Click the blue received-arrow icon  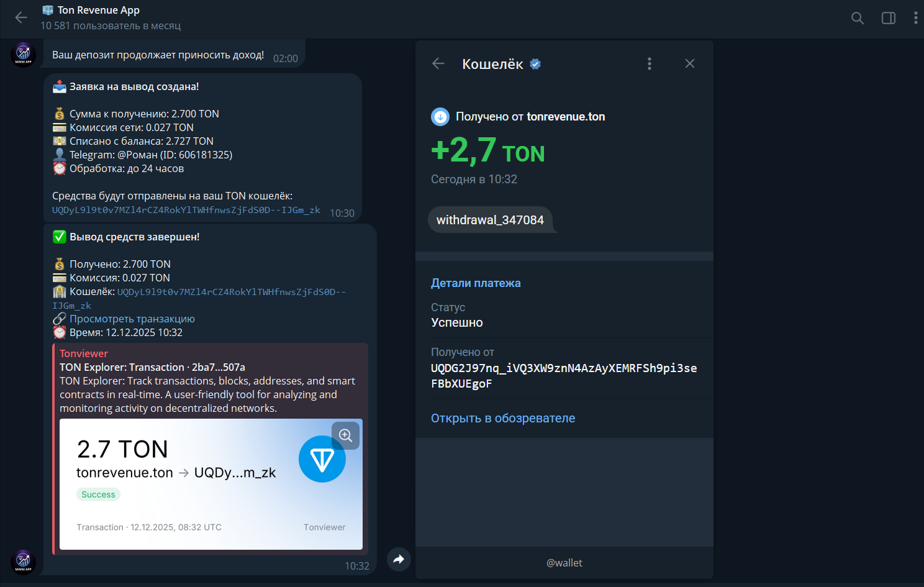tap(440, 117)
